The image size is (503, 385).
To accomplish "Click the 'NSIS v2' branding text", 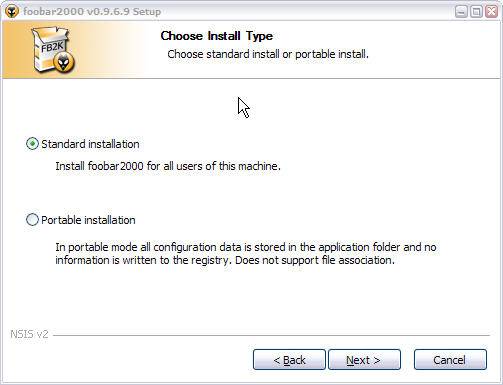I will [29, 334].
